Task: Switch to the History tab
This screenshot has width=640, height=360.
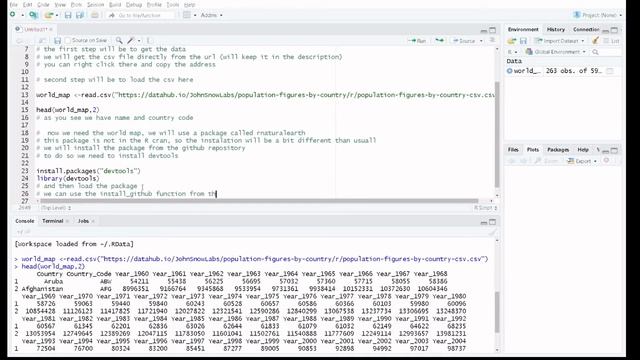Action: point(556,29)
